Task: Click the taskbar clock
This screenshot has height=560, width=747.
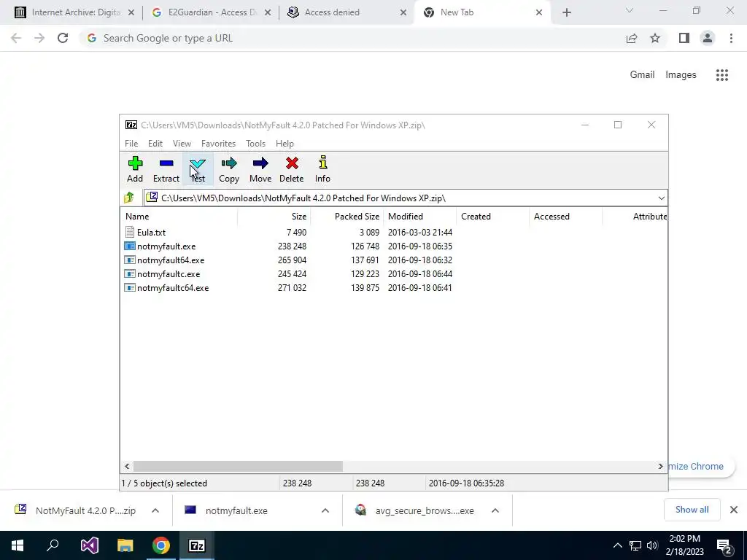Action: [684, 545]
